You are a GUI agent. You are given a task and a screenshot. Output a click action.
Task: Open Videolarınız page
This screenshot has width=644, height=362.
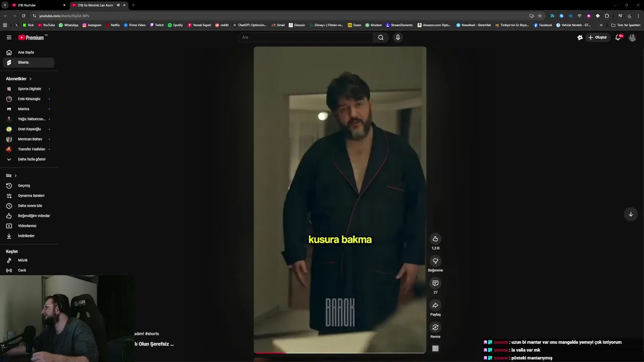coord(29,226)
